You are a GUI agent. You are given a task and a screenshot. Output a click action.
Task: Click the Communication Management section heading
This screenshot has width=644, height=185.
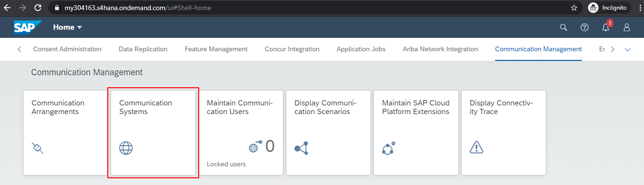87,72
